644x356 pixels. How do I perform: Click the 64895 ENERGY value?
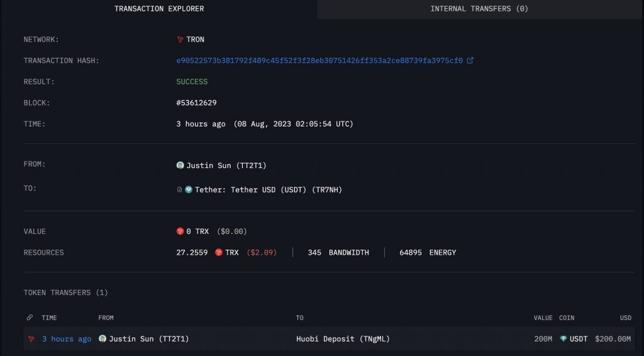coord(428,252)
